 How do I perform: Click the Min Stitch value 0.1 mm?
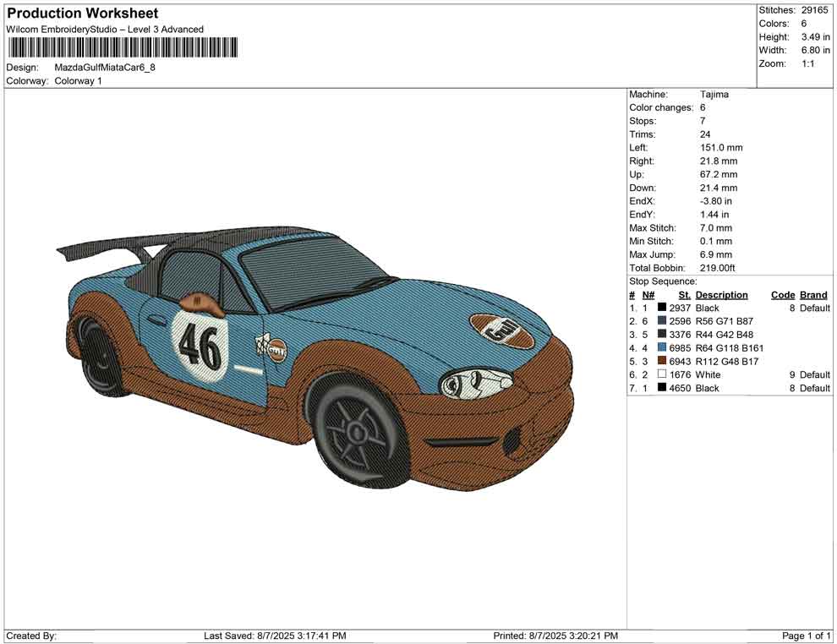pyautogui.click(x=716, y=241)
